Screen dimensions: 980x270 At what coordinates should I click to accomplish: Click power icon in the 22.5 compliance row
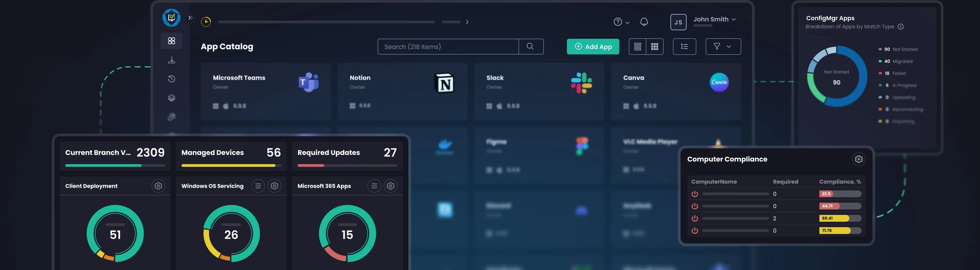click(695, 193)
